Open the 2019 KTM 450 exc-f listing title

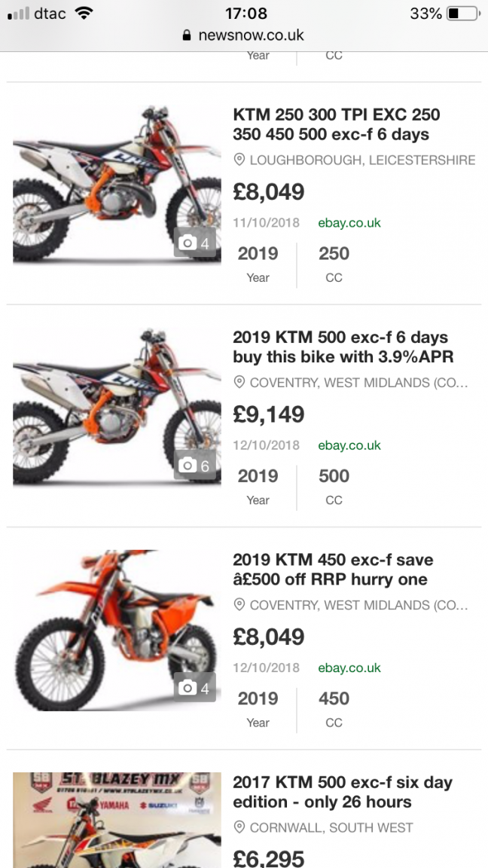pyautogui.click(x=333, y=570)
